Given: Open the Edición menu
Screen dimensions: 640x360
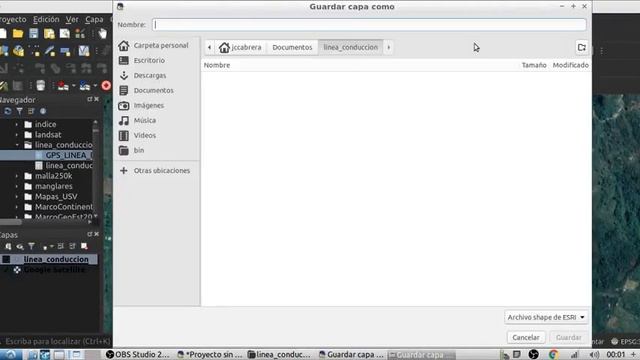Looking at the screenshot, I should point(46,19).
